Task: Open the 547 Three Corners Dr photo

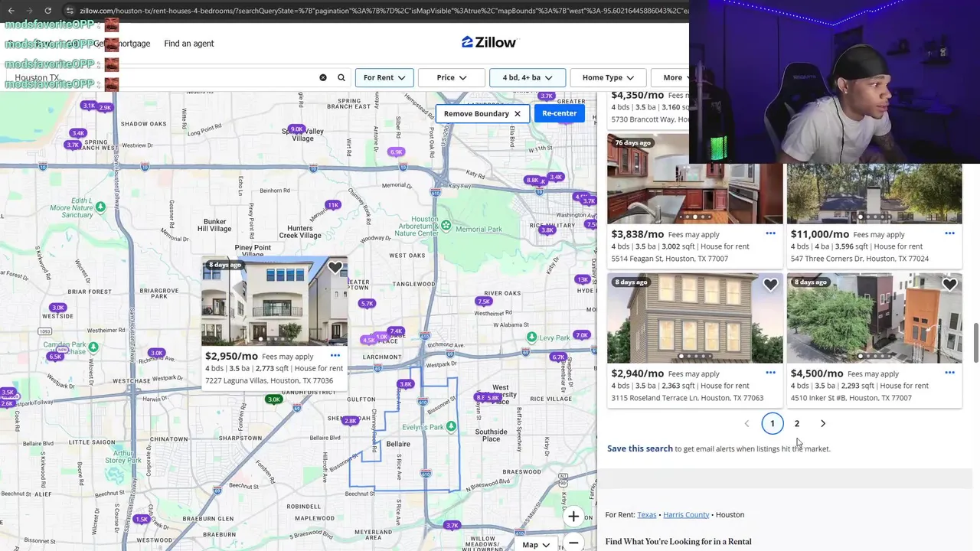Action: point(874,194)
